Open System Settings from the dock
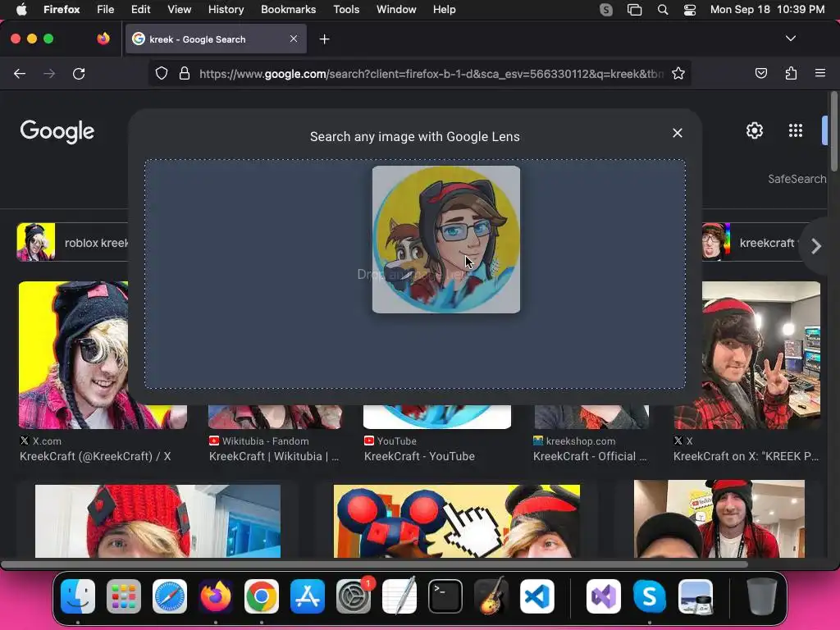Image resolution: width=840 pixels, height=630 pixels. (354, 596)
